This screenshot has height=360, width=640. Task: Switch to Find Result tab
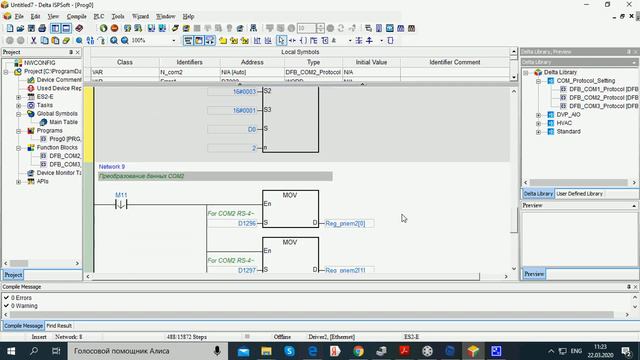(59, 326)
